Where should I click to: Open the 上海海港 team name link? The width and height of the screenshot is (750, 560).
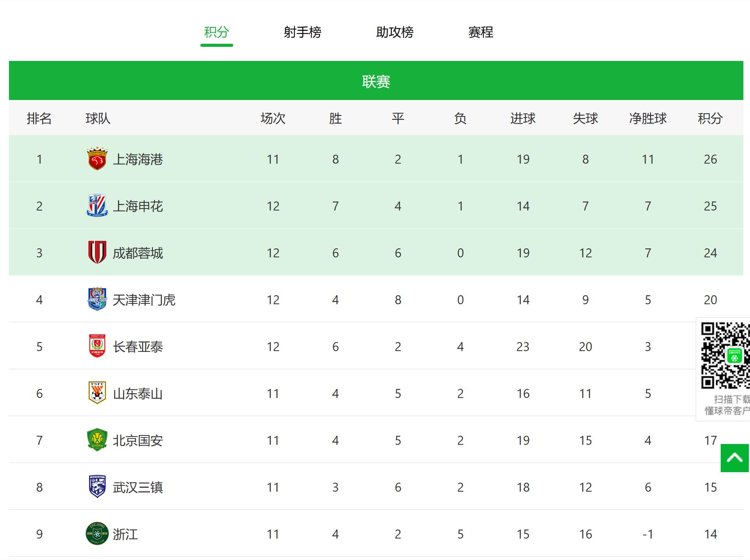tap(137, 159)
